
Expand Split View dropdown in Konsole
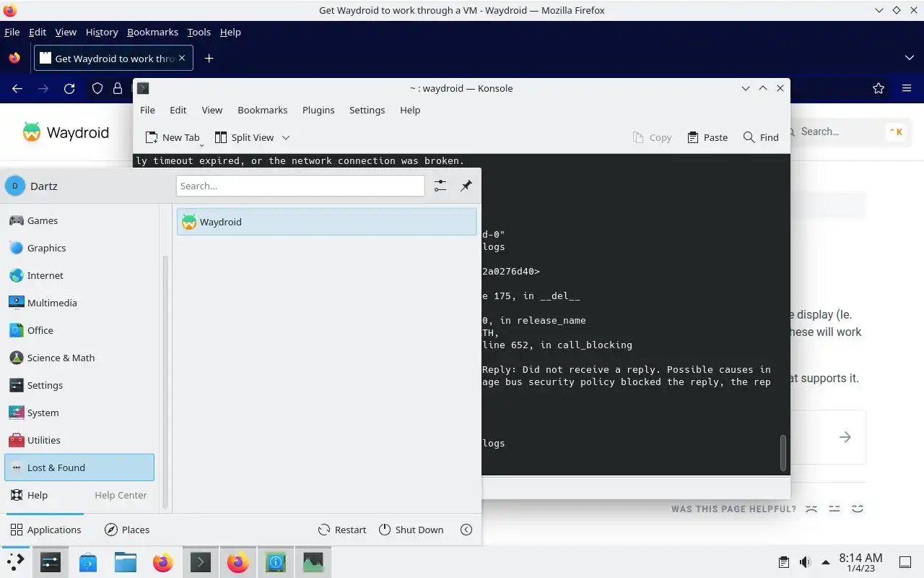(x=286, y=137)
